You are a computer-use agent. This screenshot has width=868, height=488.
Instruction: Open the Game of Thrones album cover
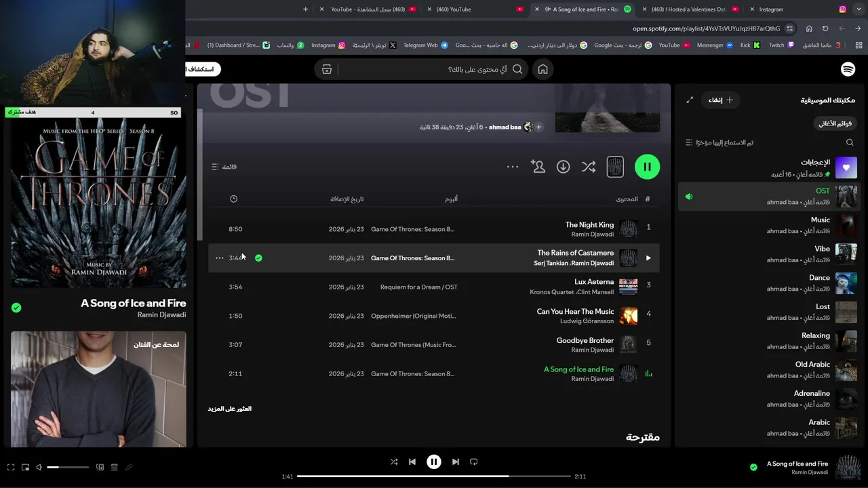pyautogui.click(x=98, y=203)
